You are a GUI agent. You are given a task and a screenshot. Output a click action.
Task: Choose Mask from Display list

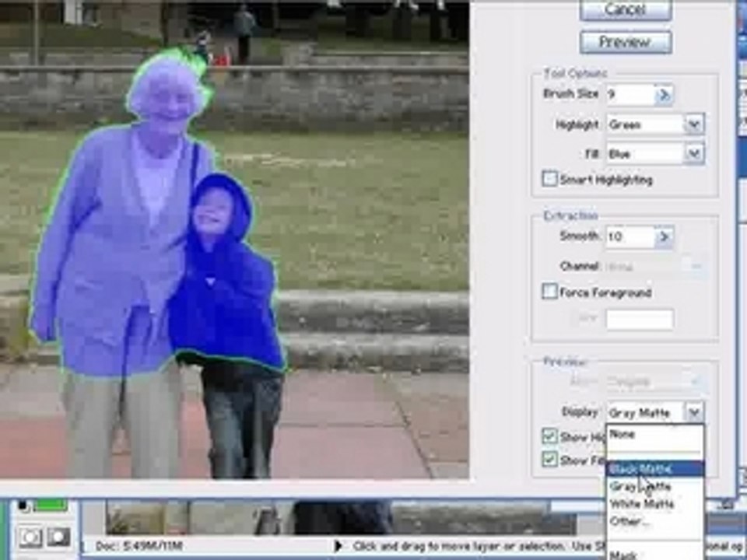pyautogui.click(x=654, y=555)
